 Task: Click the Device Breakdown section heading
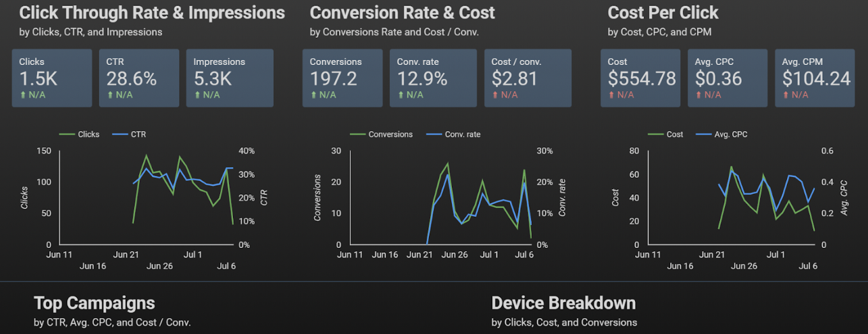(563, 303)
